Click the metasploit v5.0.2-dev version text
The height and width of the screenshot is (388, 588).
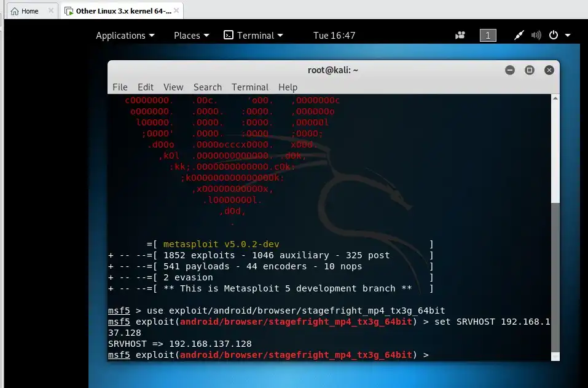coord(221,244)
